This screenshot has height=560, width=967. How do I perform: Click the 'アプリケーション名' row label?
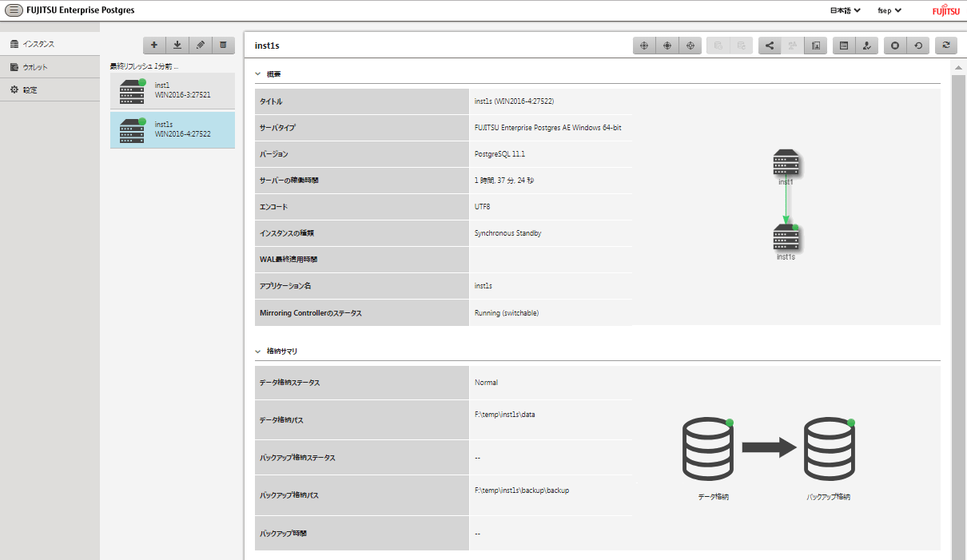click(285, 285)
